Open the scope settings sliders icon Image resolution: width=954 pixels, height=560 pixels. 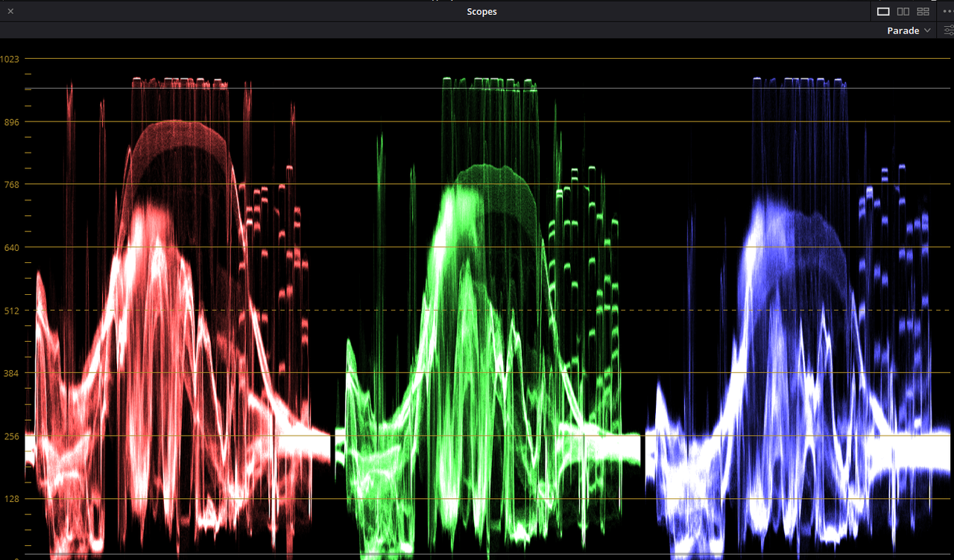pos(949,31)
